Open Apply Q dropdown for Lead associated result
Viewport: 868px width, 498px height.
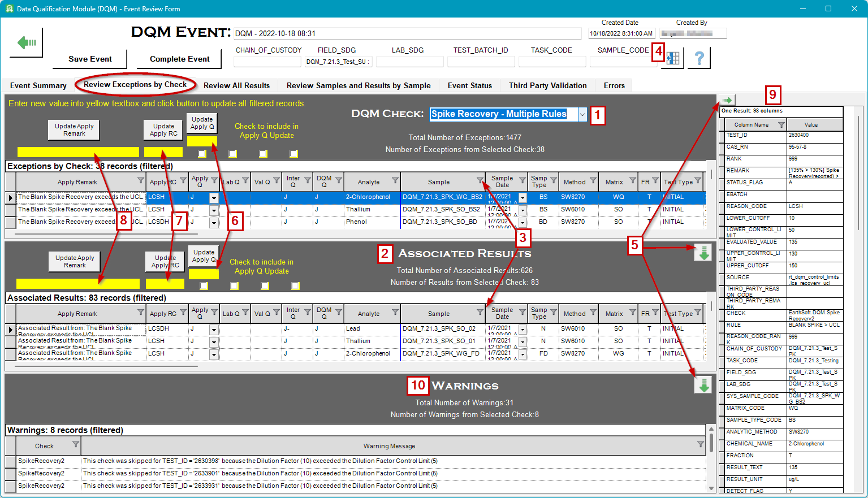[x=214, y=330]
